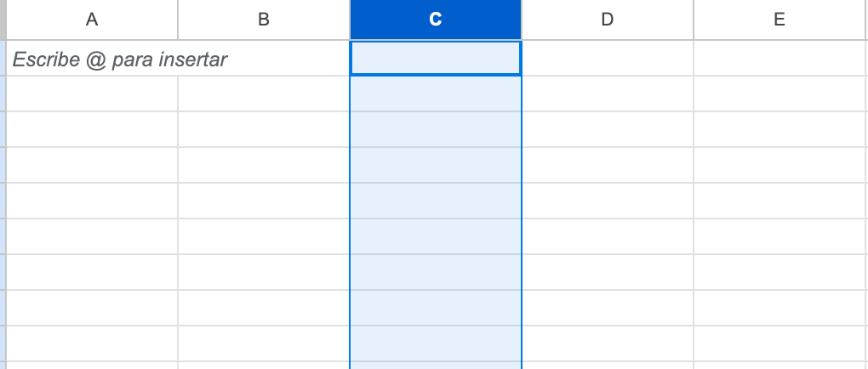Select cell B4 in fourth row

(x=264, y=165)
